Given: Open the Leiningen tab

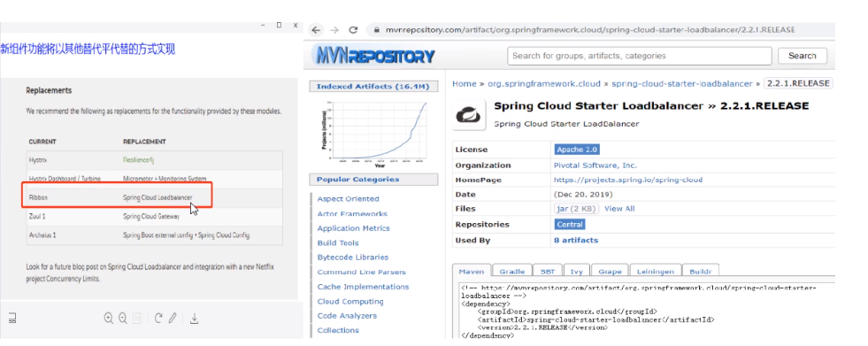Looking at the screenshot, I should (655, 272).
